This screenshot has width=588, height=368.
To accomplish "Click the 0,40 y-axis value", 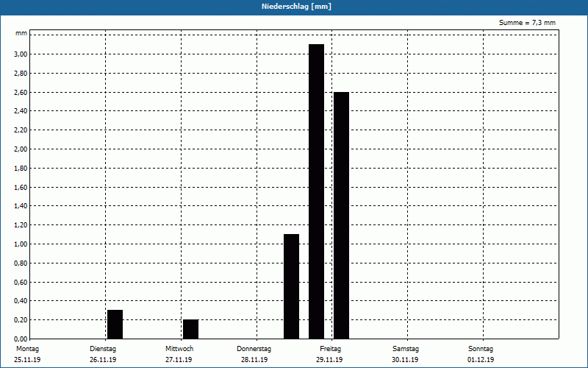I will [x=21, y=301].
